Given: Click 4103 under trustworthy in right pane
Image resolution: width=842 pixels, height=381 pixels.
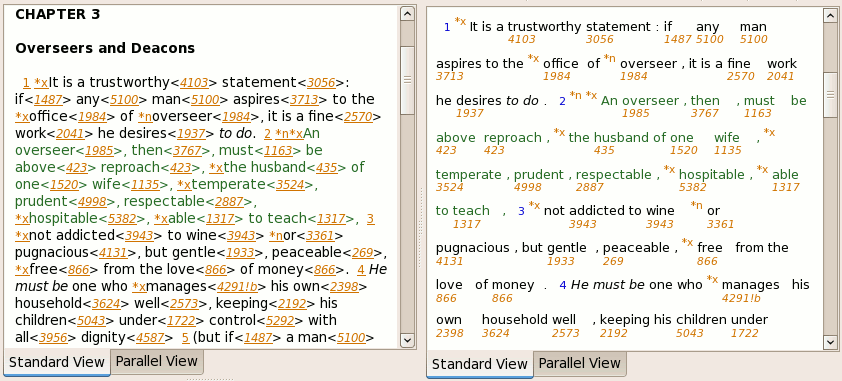Looking at the screenshot, I should (x=521, y=39).
